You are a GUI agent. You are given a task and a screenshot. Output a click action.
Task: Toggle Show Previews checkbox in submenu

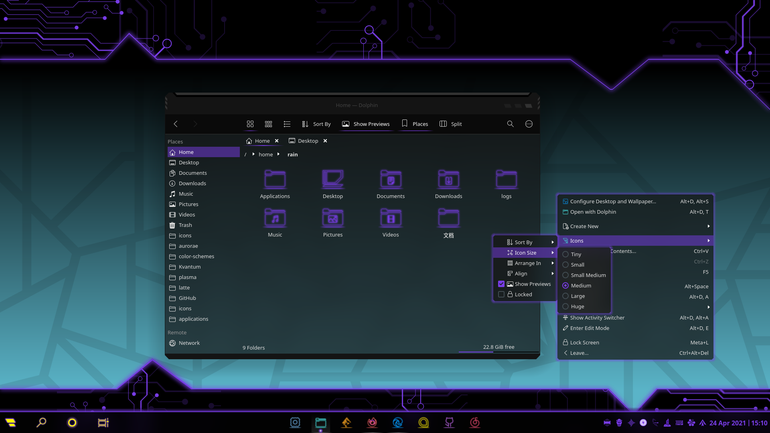pyautogui.click(x=501, y=284)
